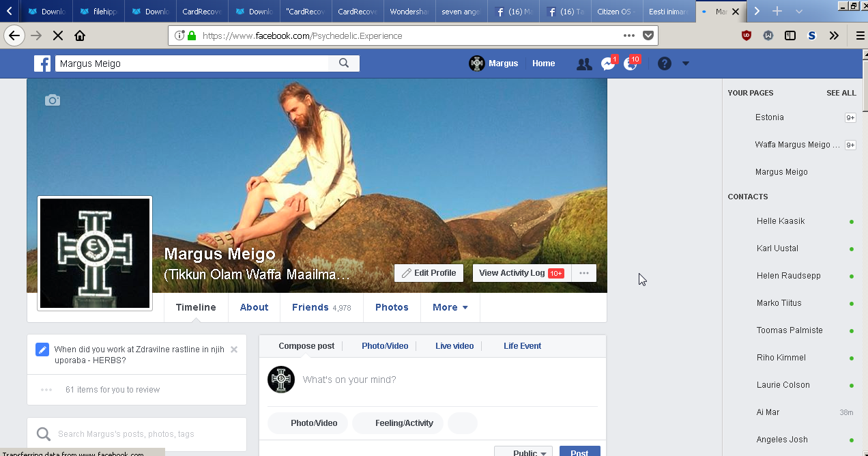This screenshot has height=456, width=868.
Task: Select Compose post tab
Action: 306,346
